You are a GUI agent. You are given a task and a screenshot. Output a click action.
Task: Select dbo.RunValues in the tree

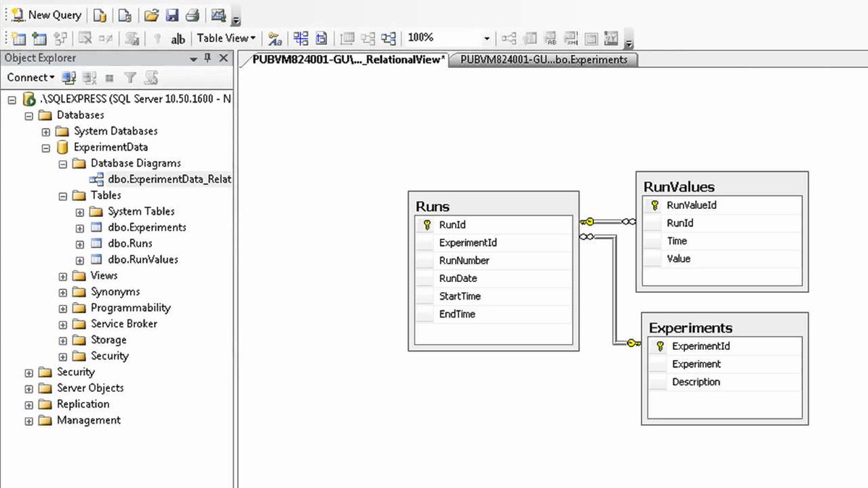pyautogui.click(x=143, y=260)
